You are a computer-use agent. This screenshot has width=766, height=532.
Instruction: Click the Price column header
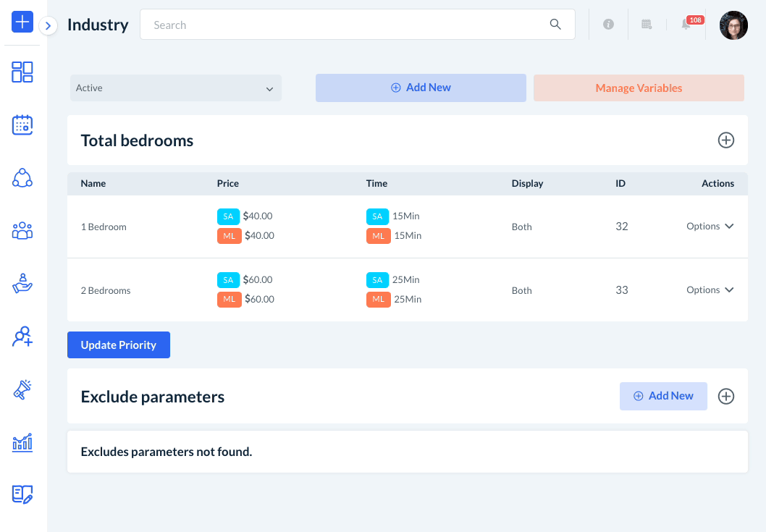point(227,184)
